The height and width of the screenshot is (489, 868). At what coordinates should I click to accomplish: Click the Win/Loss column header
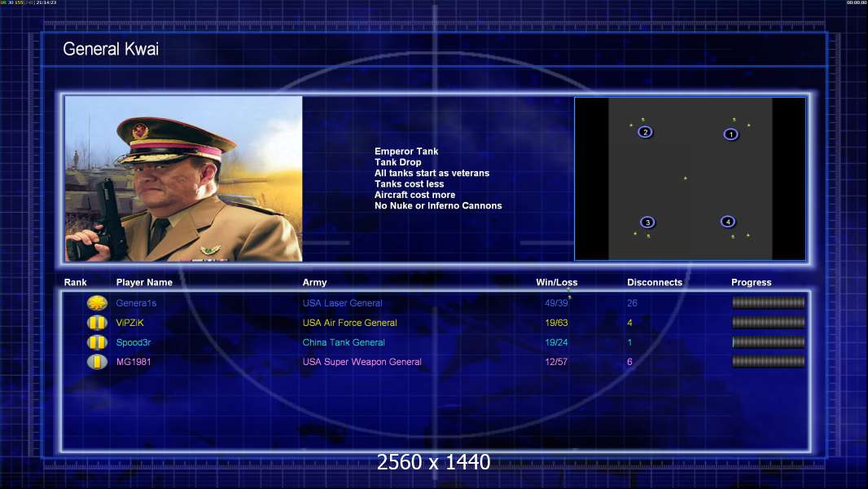(x=556, y=282)
